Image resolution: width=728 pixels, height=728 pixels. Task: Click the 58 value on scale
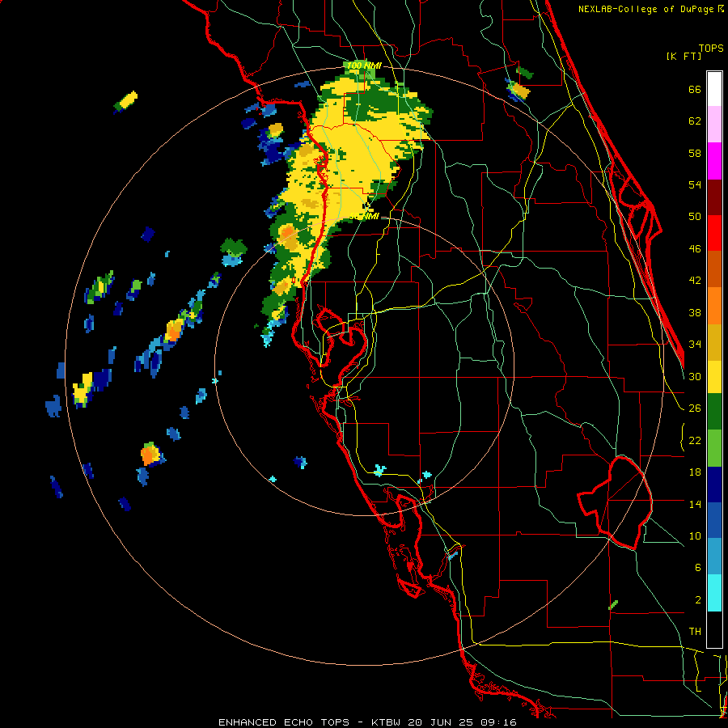point(695,153)
